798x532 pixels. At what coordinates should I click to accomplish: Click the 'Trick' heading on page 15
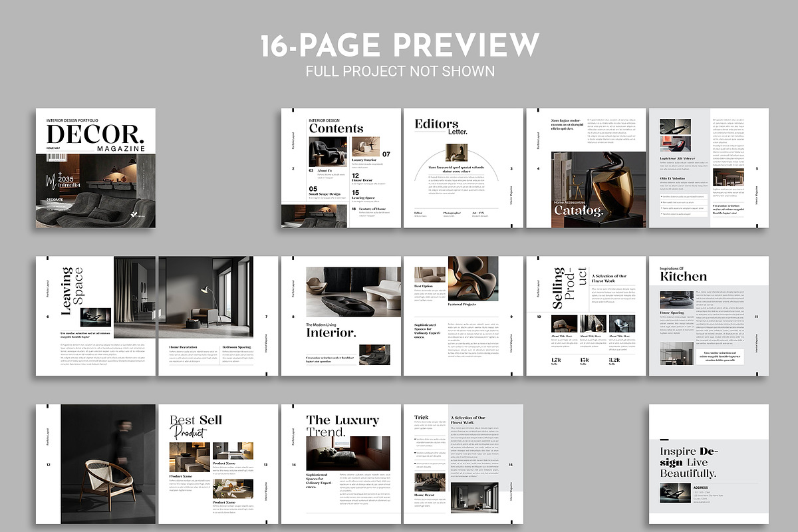[422, 418]
